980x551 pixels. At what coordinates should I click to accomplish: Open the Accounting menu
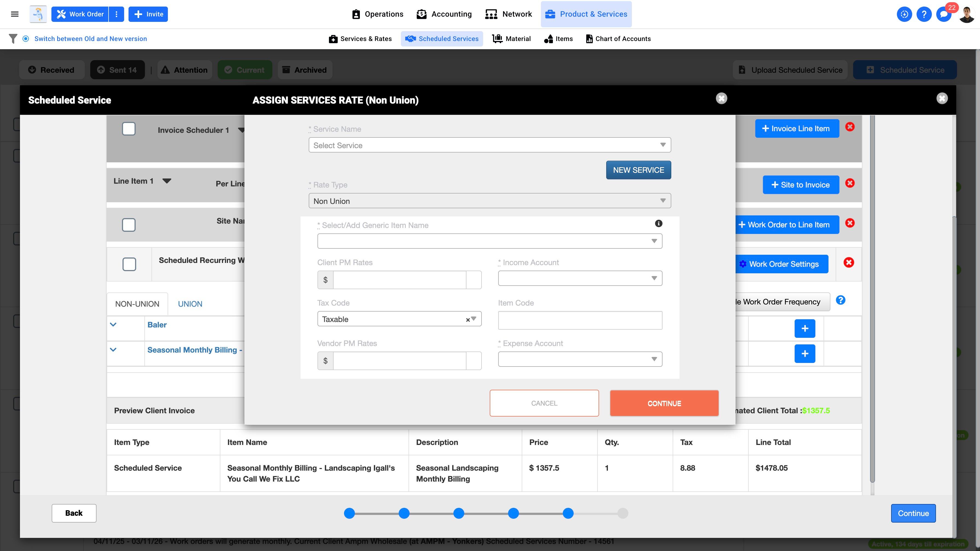tap(444, 14)
